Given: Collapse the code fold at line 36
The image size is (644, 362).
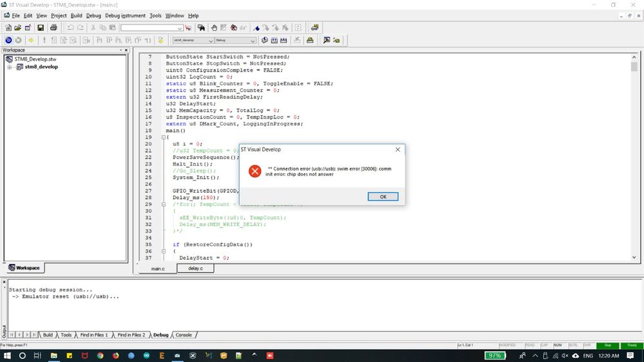Looking at the screenshot, I should pyautogui.click(x=164, y=251).
